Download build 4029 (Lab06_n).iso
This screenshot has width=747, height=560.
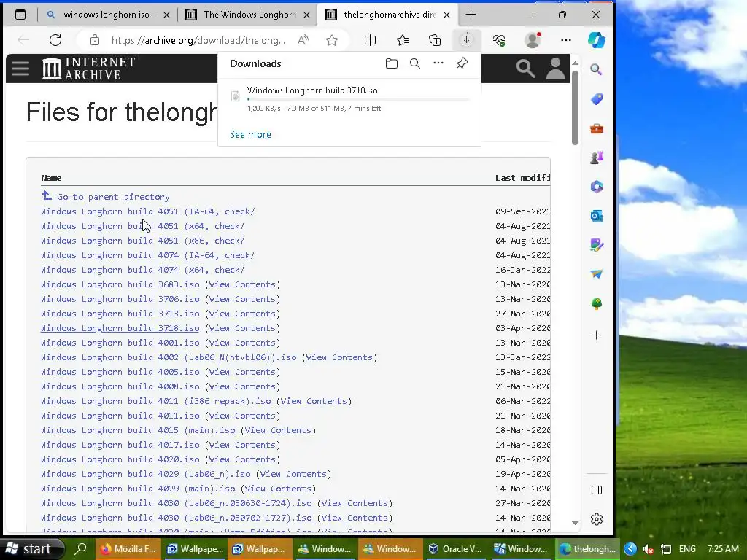146,474
